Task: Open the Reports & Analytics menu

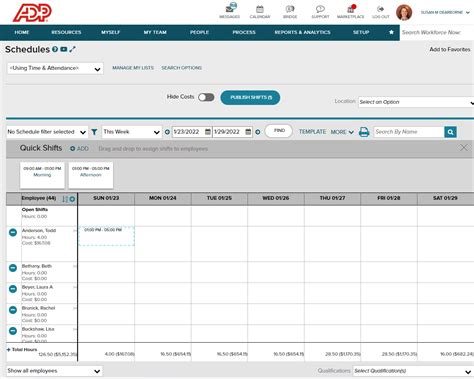Action: click(302, 32)
